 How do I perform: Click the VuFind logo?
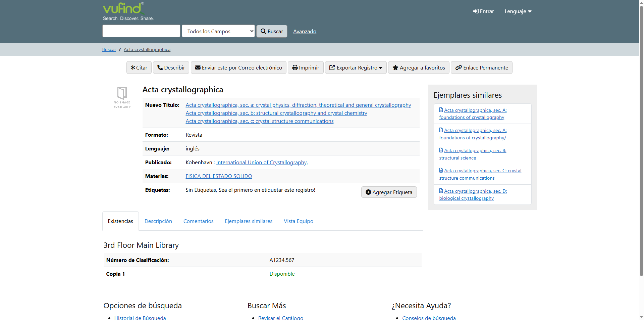[x=128, y=11]
